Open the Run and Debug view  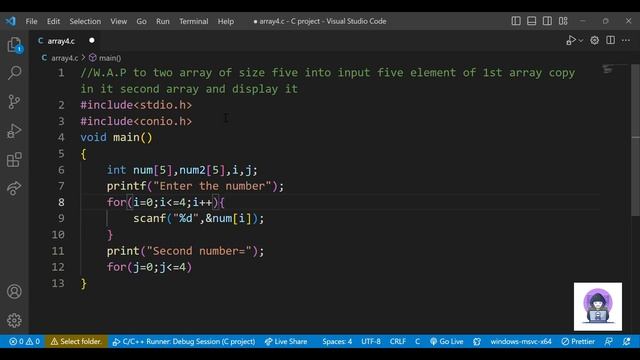click(x=14, y=131)
